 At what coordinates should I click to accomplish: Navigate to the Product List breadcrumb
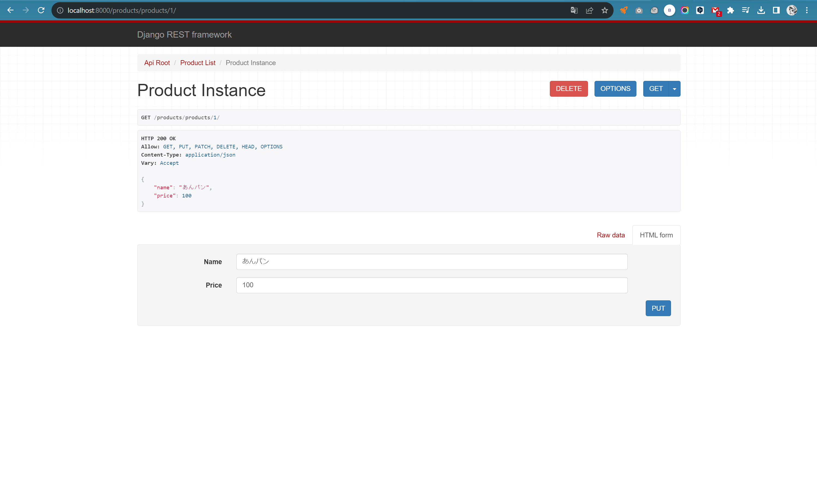[197, 63]
